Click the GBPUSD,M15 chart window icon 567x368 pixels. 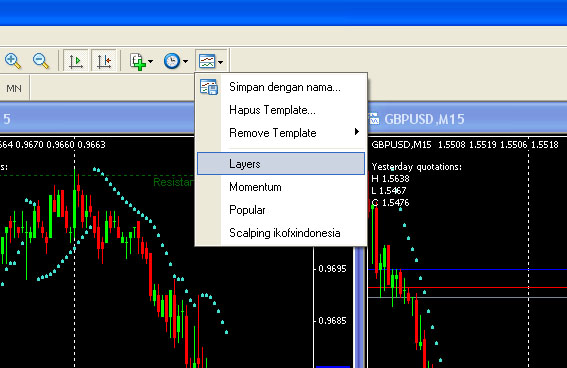374,119
